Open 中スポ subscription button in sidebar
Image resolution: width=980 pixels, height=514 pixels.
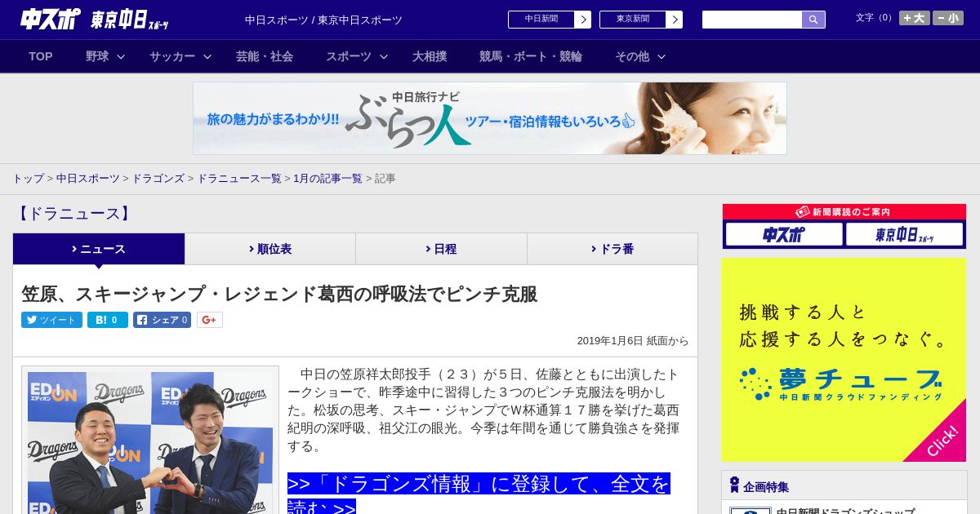click(784, 235)
